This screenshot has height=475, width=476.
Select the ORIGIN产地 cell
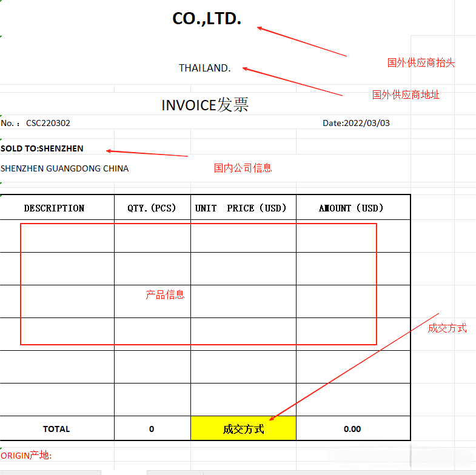(27, 456)
